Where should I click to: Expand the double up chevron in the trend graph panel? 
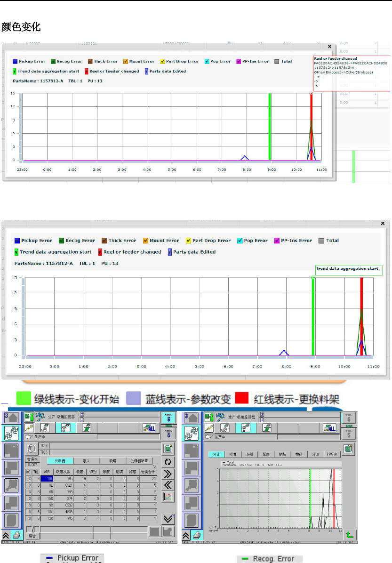click(x=185, y=536)
